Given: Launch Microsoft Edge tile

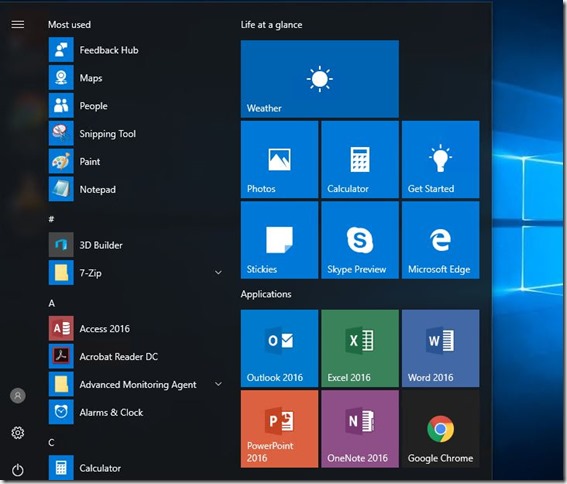Looking at the screenshot, I should [440, 240].
